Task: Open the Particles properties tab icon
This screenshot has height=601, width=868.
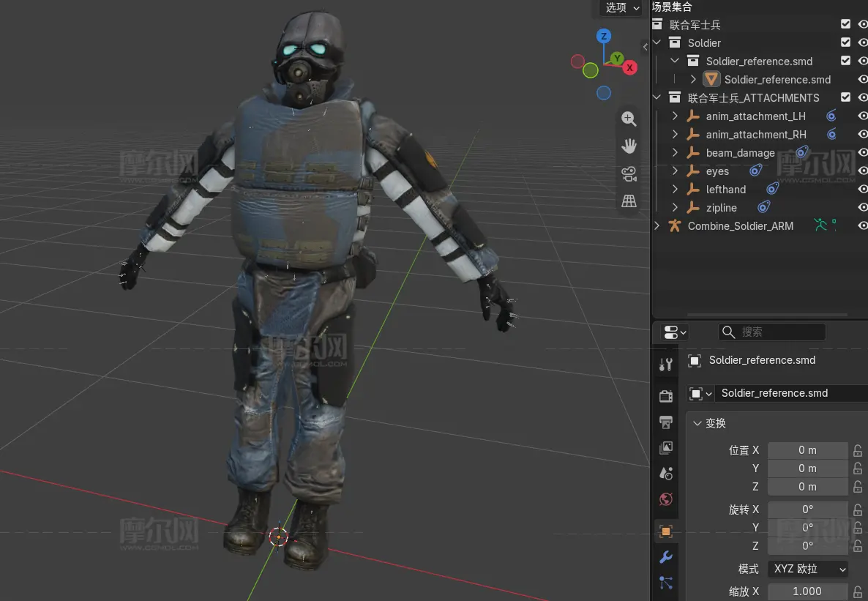Action: point(666,582)
